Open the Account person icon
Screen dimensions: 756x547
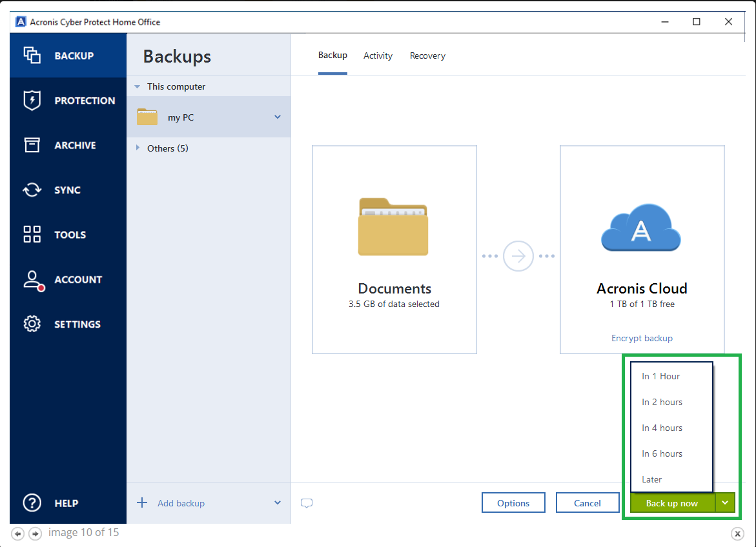click(32, 279)
